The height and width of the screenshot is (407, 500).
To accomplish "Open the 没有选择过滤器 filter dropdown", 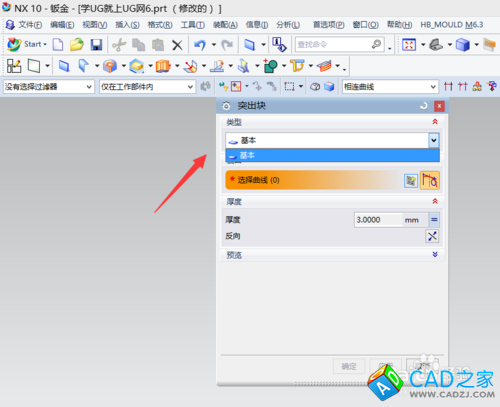I will [x=48, y=87].
